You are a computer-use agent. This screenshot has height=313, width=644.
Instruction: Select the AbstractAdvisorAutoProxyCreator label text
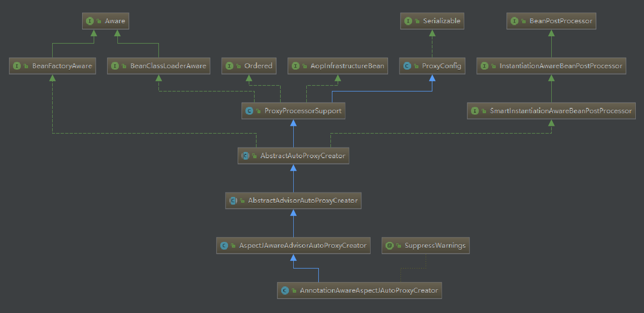(x=303, y=200)
